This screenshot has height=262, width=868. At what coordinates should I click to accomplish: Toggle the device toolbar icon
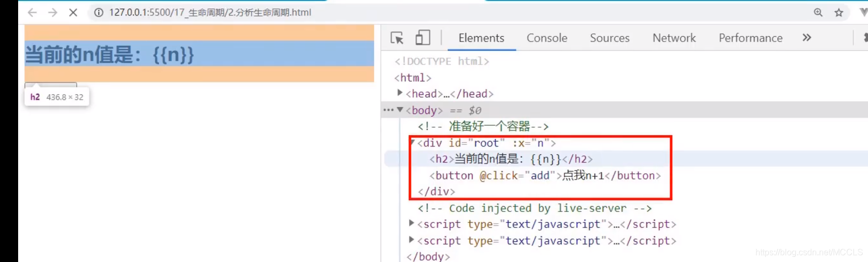423,37
